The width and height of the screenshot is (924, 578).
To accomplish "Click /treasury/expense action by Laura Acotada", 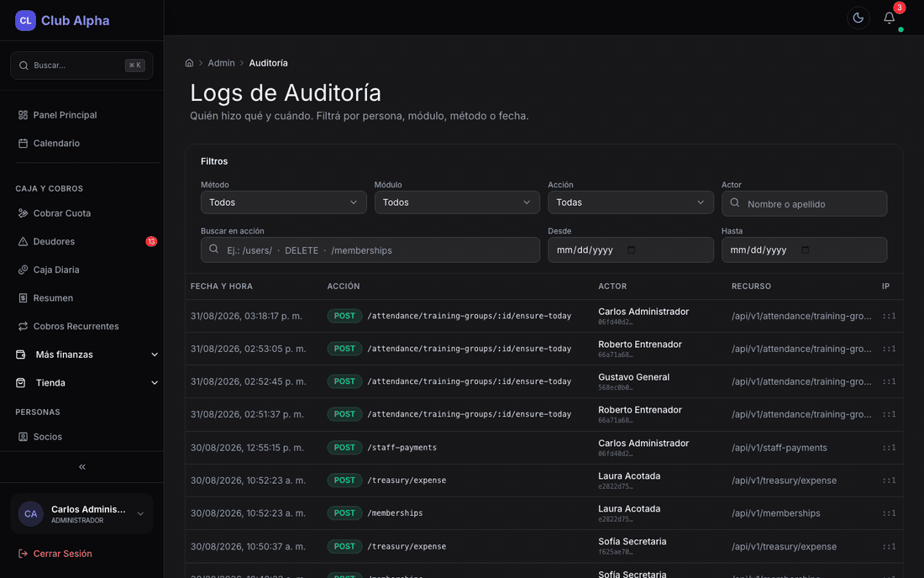I will pos(407,481).
